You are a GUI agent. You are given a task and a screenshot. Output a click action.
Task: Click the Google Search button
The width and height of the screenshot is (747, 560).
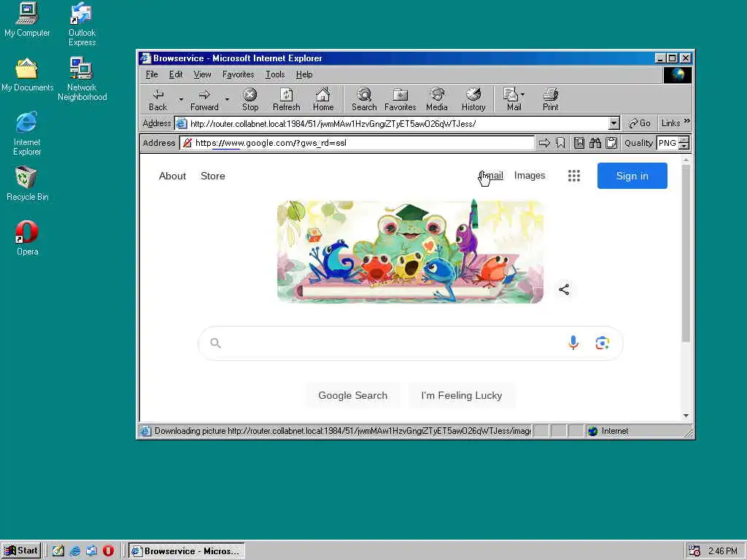[x=352, y=395]
